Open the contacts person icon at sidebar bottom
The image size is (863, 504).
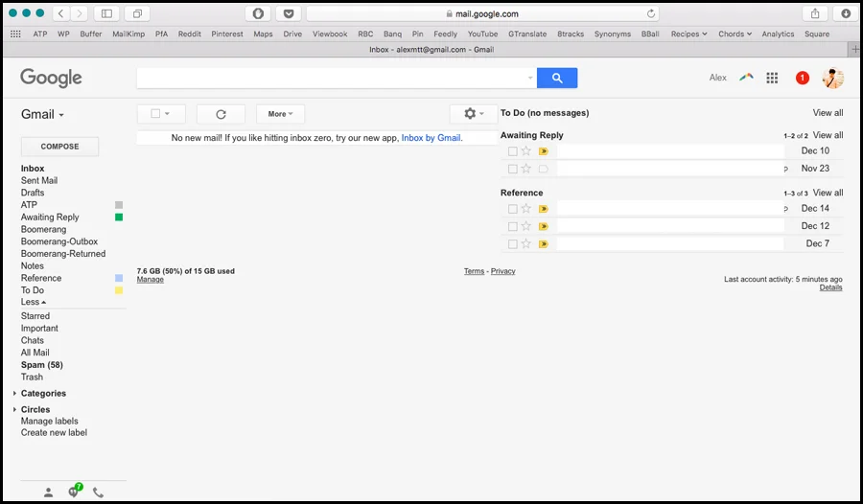[49, 493]
